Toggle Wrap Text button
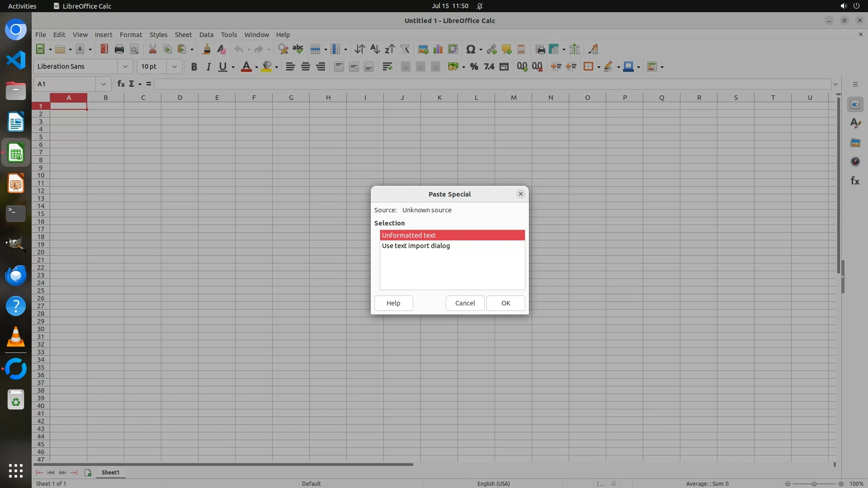Image resolution: width=868 pixels, height=488 pixels. tap(387, 66)
